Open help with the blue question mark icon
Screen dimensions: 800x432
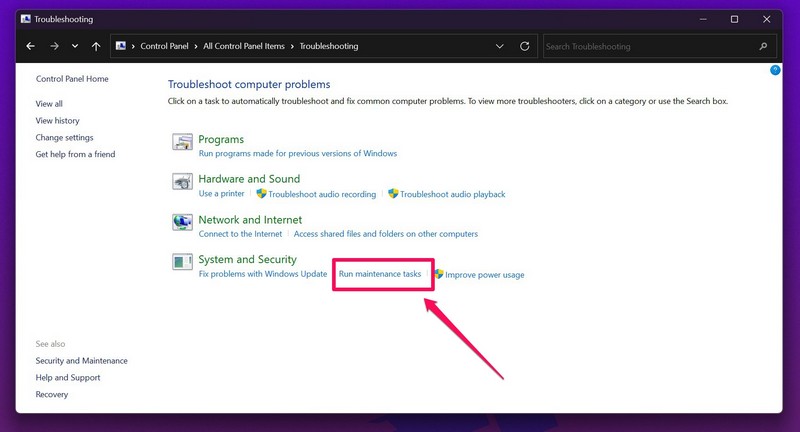point(775,70)
